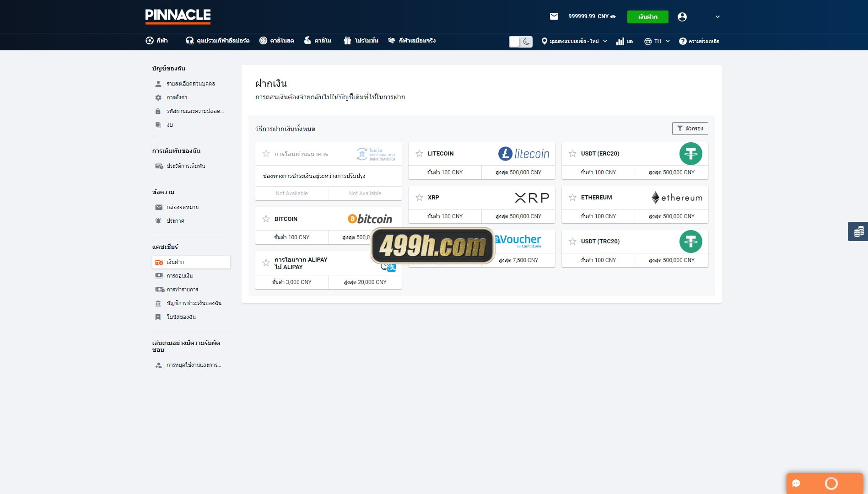Open the คาสิโนสด menu item
868x494 pixels.
[x=276, y=41]
